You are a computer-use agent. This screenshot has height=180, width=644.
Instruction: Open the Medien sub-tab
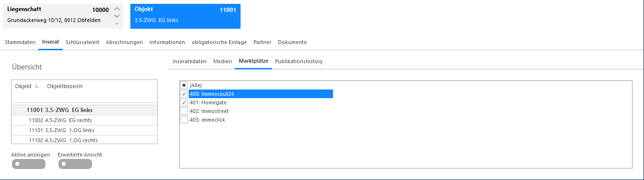point(222,61)
